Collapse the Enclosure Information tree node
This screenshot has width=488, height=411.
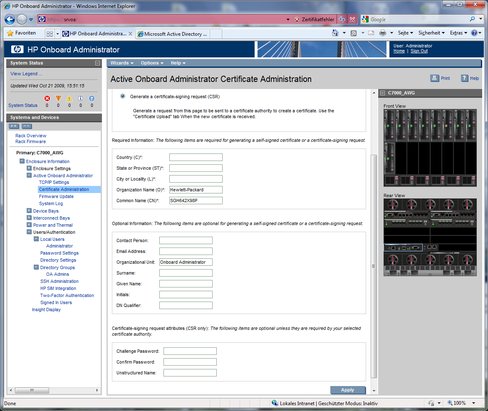click(x=22, y=161)
